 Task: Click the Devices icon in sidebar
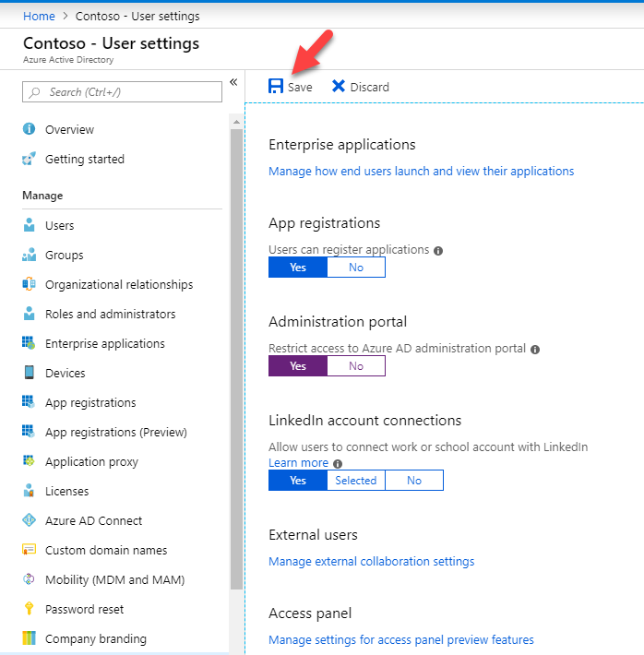[x=29, y=372]
